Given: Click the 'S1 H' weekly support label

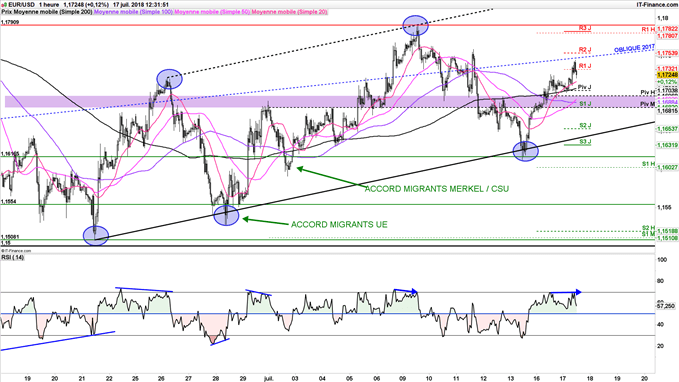Looking at the screenshot, I should pyautogui.click(x=648, y=164).
